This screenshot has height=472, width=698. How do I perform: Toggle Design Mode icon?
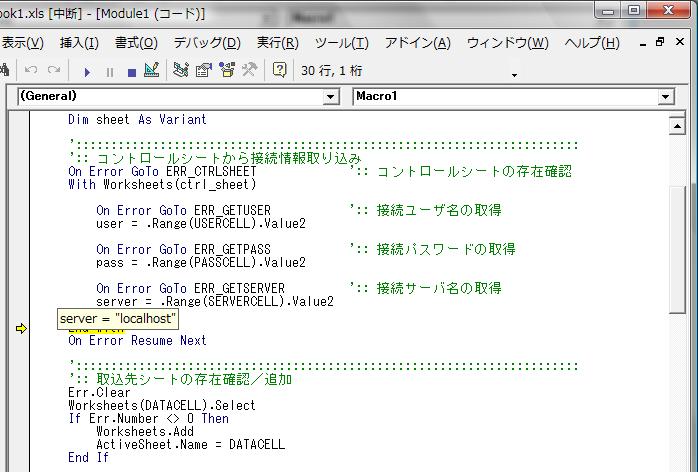click(151, 70)
